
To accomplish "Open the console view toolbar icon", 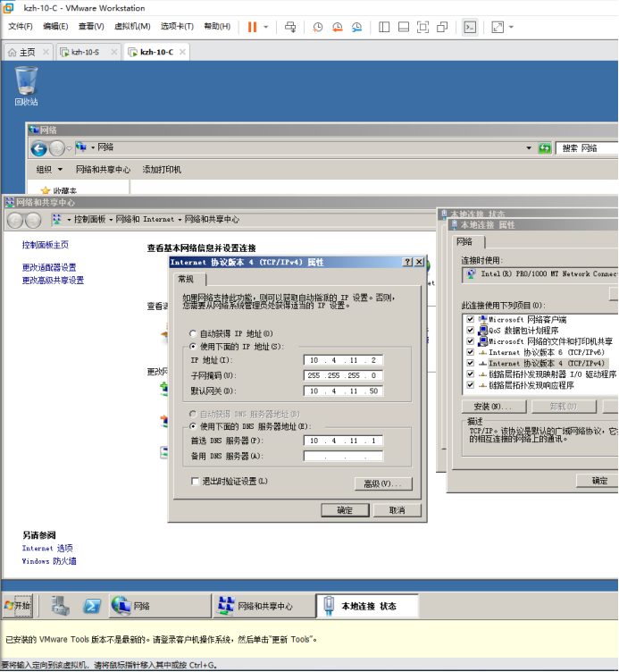I will pos(470,27).
